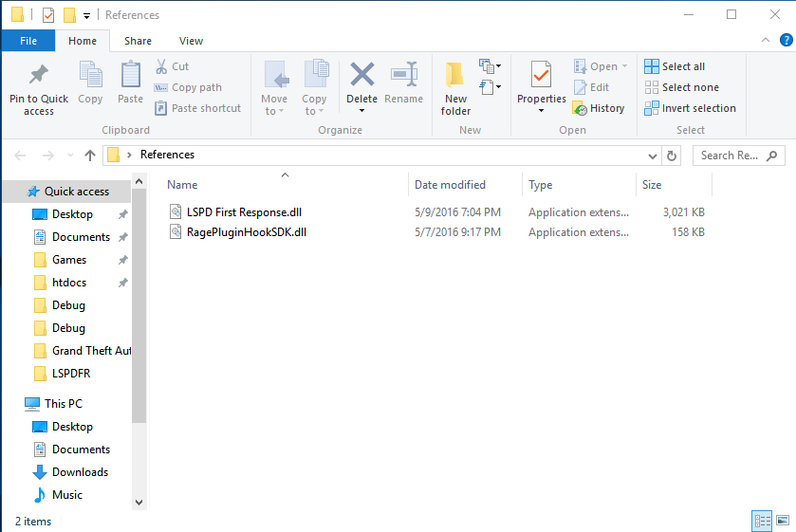Select RagePluginHookSDK.dll file

pyautogui.click(x=247, y=232)
